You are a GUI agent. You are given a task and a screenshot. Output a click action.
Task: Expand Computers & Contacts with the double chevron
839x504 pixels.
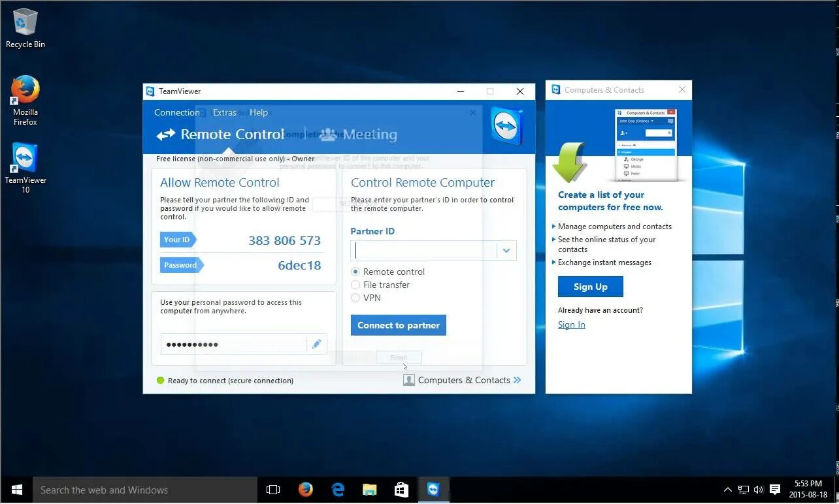517,380
